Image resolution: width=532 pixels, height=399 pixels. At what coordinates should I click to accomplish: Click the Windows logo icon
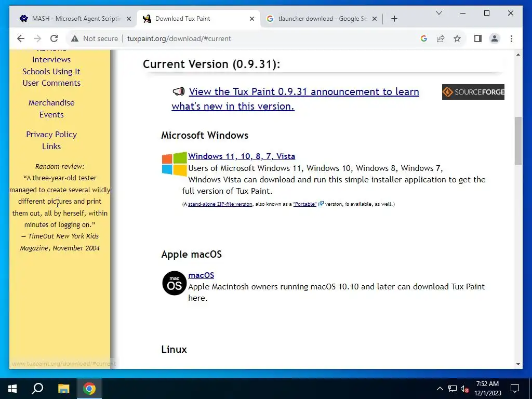pyautogui.click(x=175, y=164)
